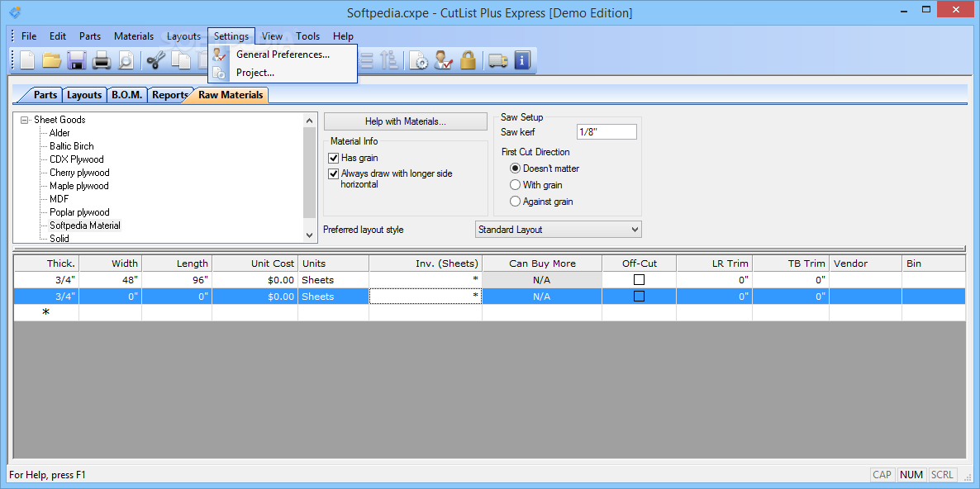Click the sort ascending arrow icon
This screenshot has width=980, height=489.
click(388, 60)
